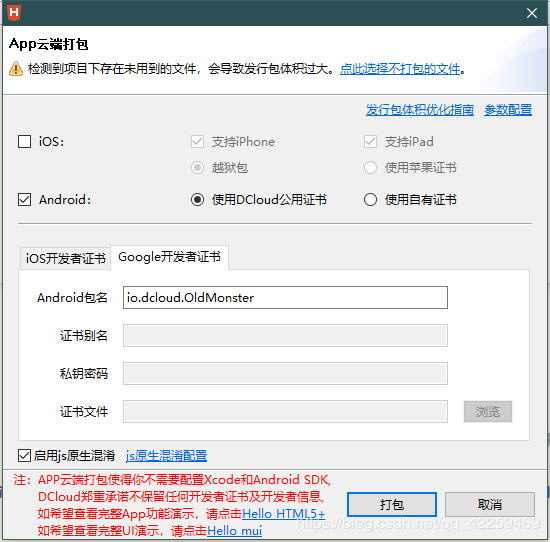Click the 私钥密码 input field

point(285,373)
